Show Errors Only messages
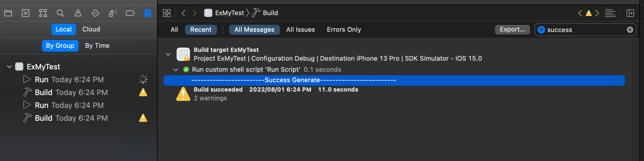 tap(344, 30)
